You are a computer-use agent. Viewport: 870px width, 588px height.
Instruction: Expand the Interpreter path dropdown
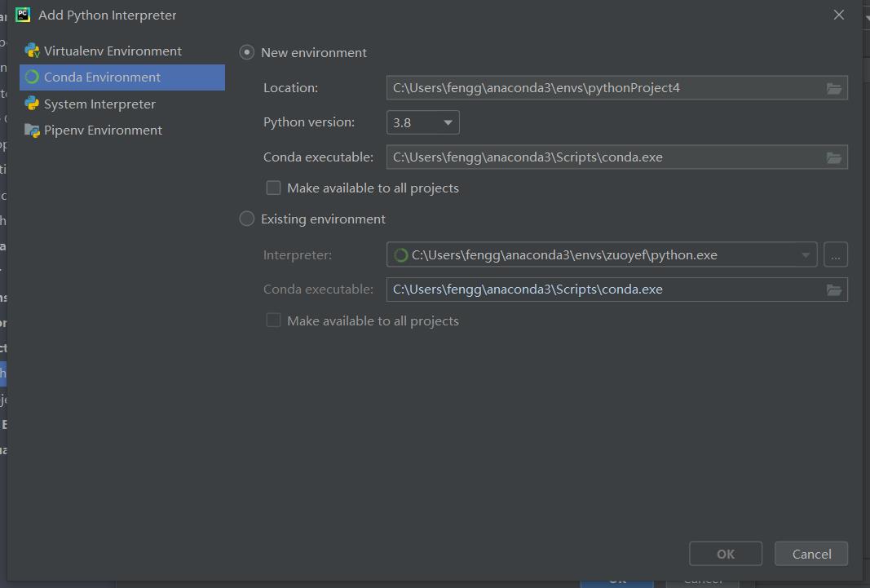click(805, 255)
